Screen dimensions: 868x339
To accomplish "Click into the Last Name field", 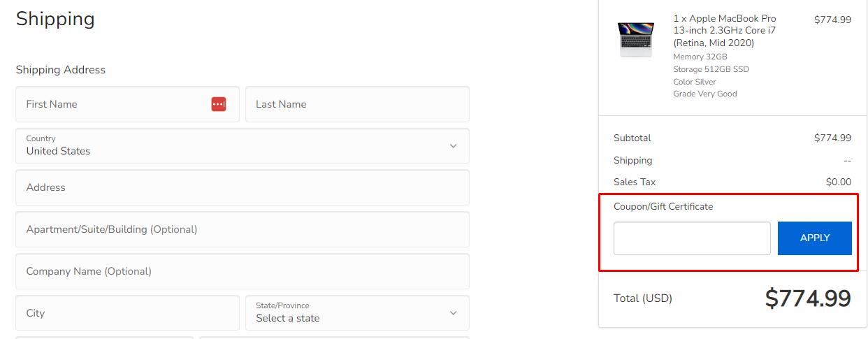I will (357, 104).
